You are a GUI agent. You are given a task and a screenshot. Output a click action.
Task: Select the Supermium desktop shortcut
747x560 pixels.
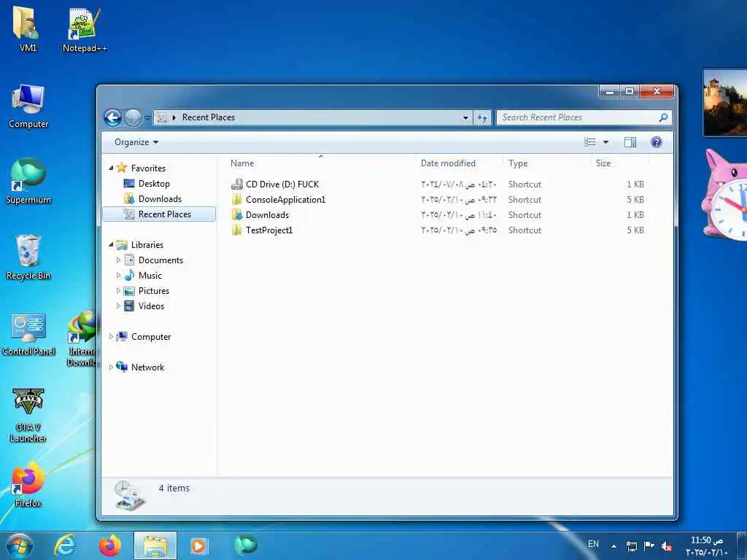(28, 181)
